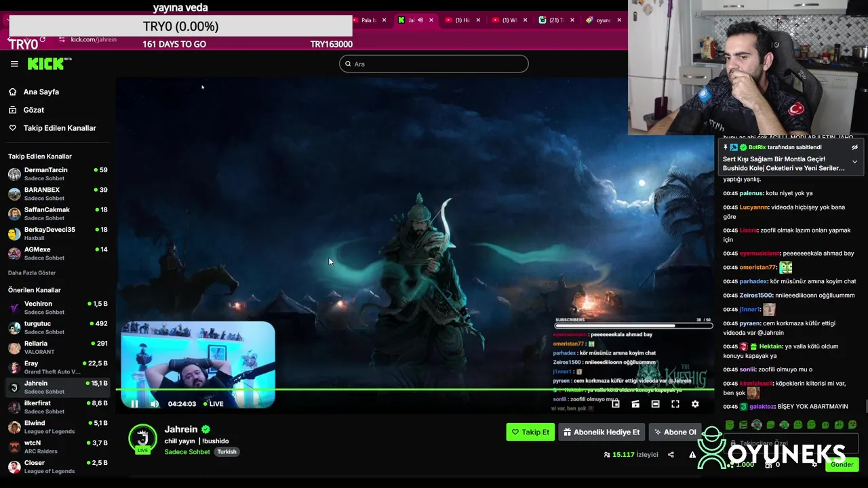The width and height of the screenshot is (868, 488).
Task: Click Hektain username in chat
Action: coord(771,346)
